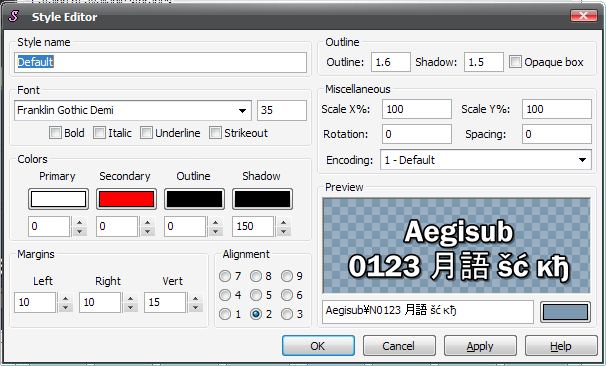The width and height of the screenshot is (606, 366).
Task: Increase Shadow alpha above 150
Action: pyautogui.click(x=283, y=222)
